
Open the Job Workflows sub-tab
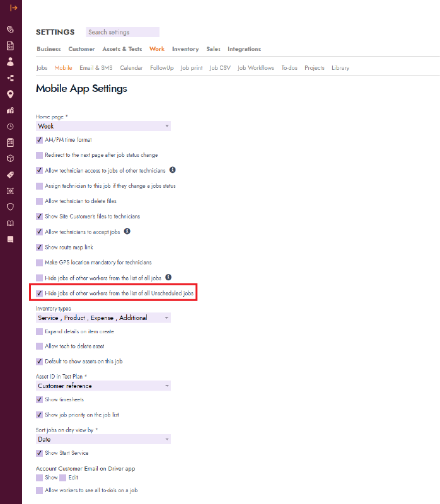coord(256,68)
